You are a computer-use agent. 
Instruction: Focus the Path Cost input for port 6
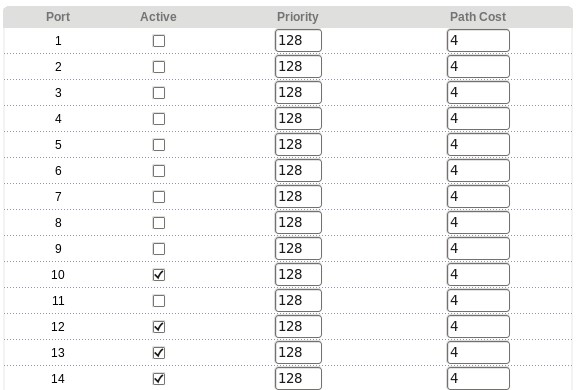[478, 170]
